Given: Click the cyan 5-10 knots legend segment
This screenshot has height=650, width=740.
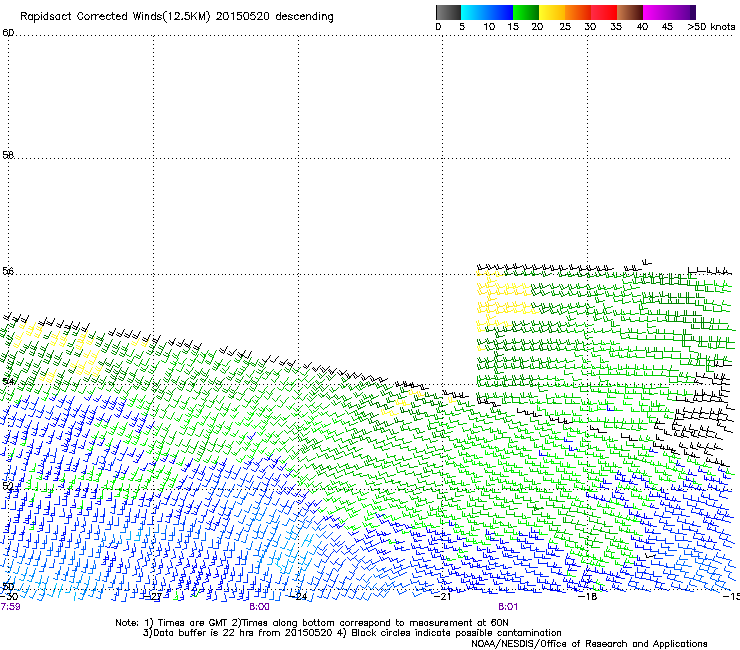Looking at the screenshot, I should pos(474,12).
